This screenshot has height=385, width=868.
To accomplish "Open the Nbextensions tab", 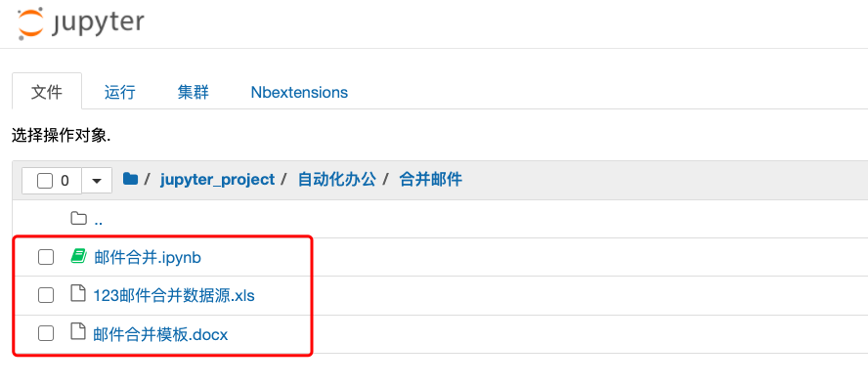I will click(299, 92).
